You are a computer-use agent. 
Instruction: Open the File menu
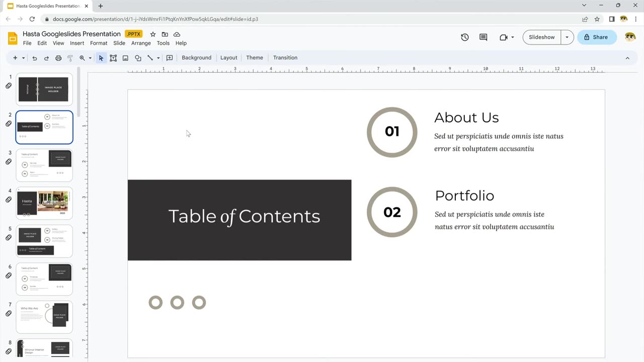click(27, 43)
